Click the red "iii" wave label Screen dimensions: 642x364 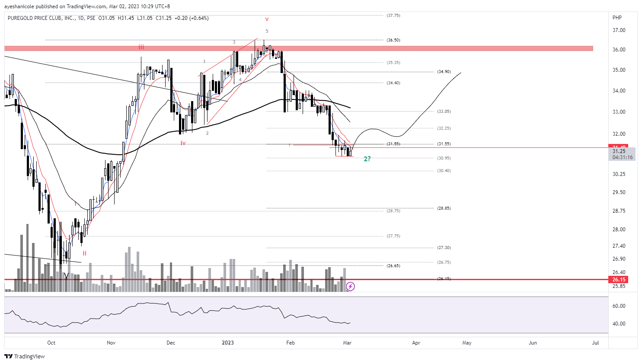tap(141, 47)
